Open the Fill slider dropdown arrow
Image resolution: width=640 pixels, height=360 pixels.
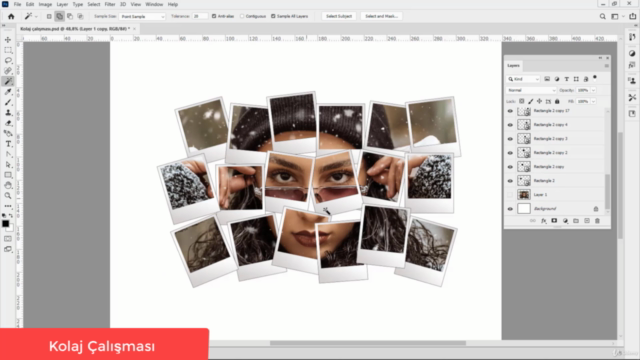click(x=593, y=101)
